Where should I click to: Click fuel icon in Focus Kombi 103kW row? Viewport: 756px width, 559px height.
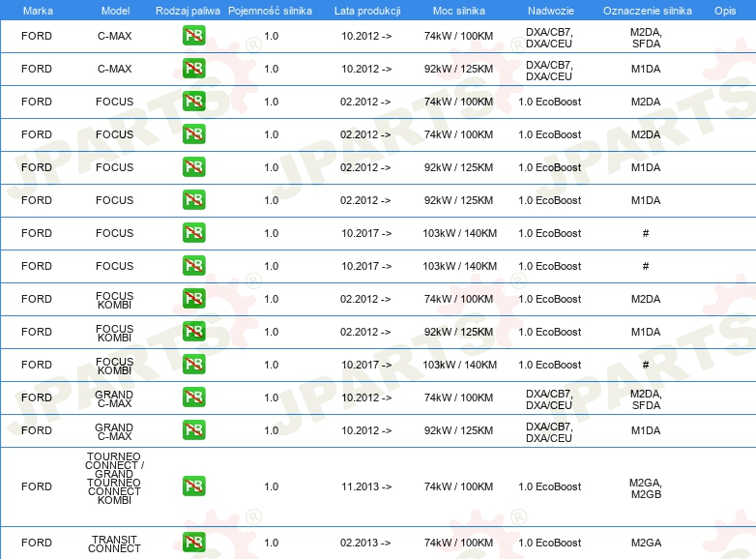click(193, 365)
